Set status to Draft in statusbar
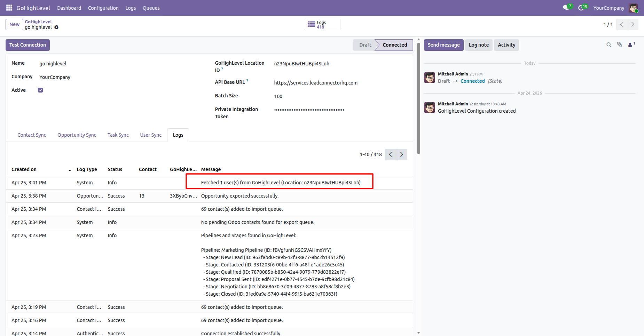This screenshot has width=644, height=336. [365, 45]
